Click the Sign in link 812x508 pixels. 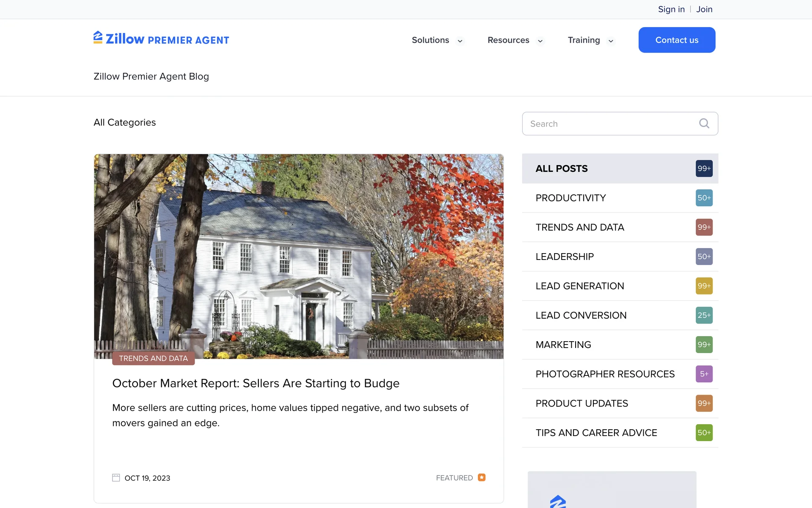coord(671,9)
